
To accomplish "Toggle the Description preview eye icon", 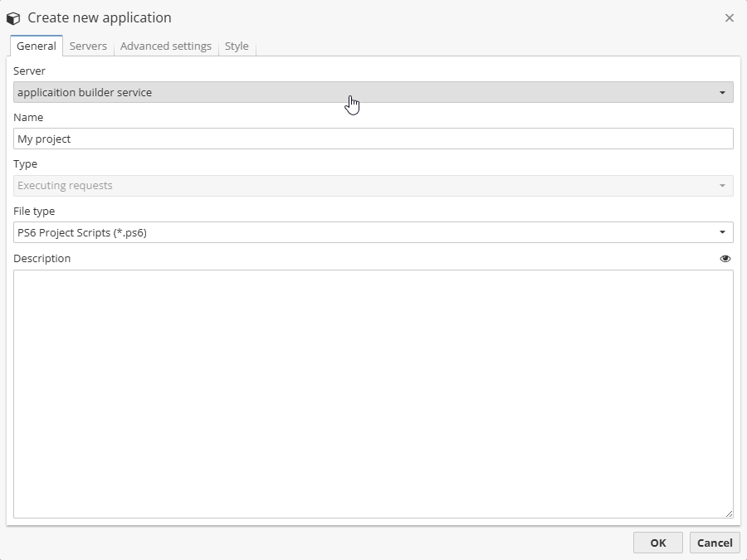I will pos(725,259).
